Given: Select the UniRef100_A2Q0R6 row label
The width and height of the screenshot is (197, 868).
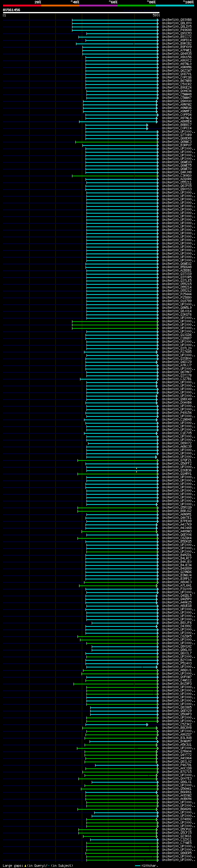Looking at the screenshot, I should 177,179.
